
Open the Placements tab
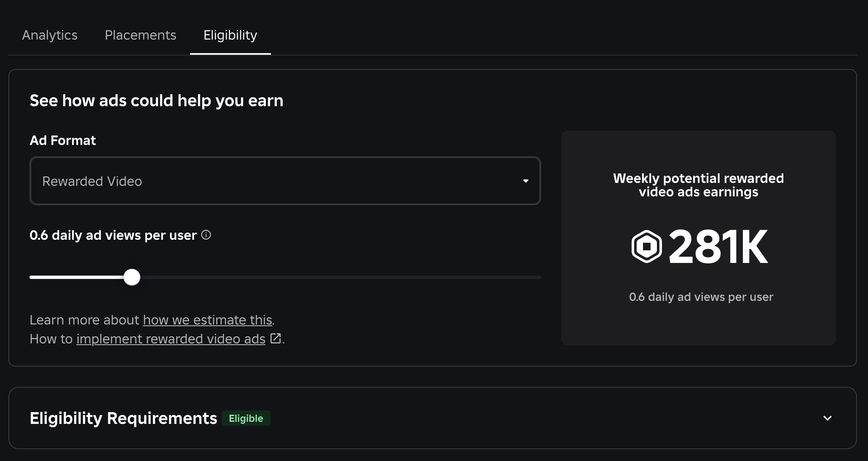pos(140,35)
